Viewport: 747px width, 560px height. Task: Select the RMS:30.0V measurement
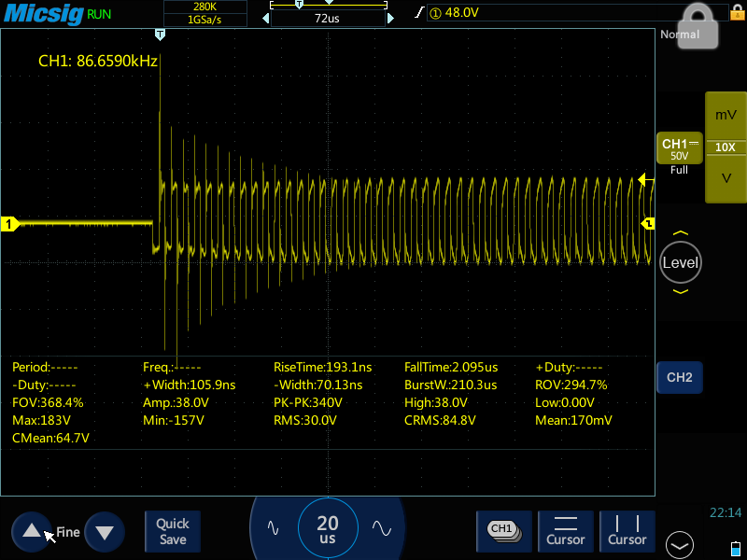305,421
